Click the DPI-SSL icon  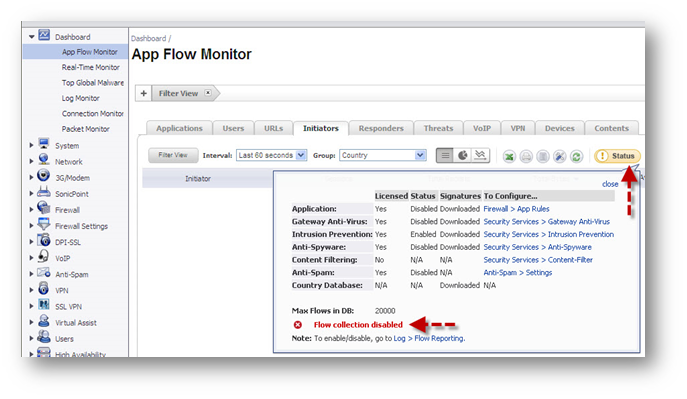[x=43, y=240]
